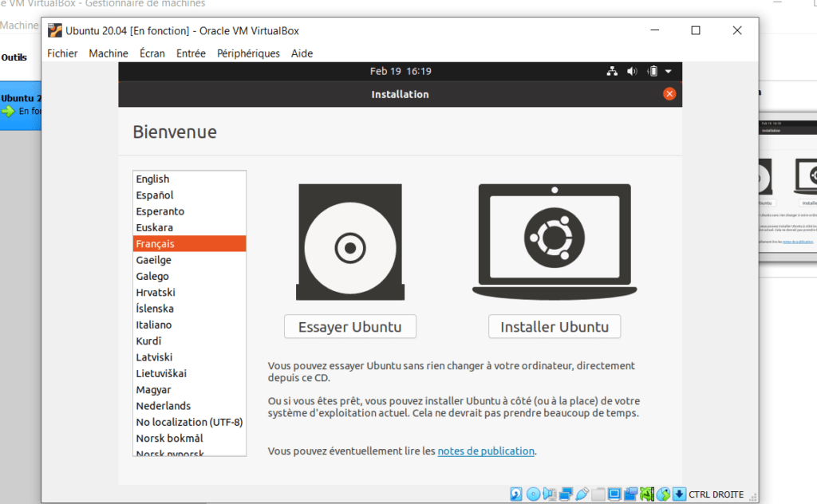Open the Fichier menu

pos(62,53)
